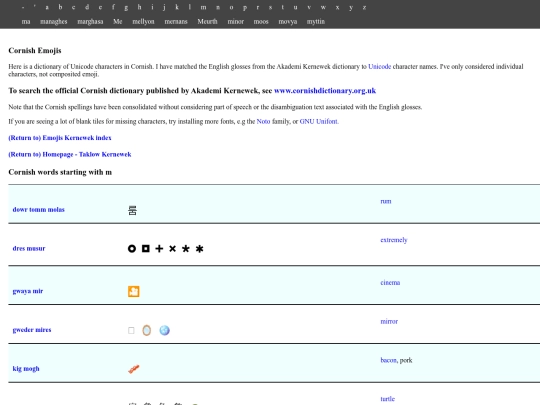
Task: Open the 'kig mogh' Cornish word link
Action: coord(26,368)
